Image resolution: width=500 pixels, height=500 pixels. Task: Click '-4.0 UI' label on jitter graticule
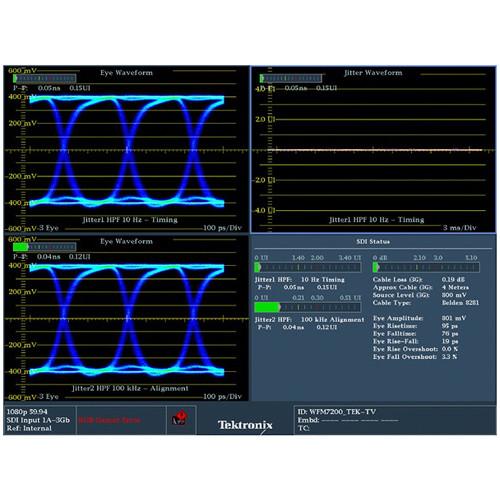[264, 210]
